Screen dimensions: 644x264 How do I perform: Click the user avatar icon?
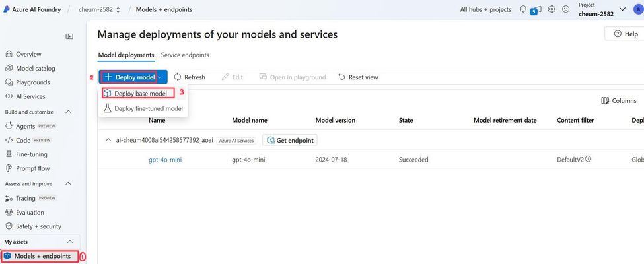638,9
